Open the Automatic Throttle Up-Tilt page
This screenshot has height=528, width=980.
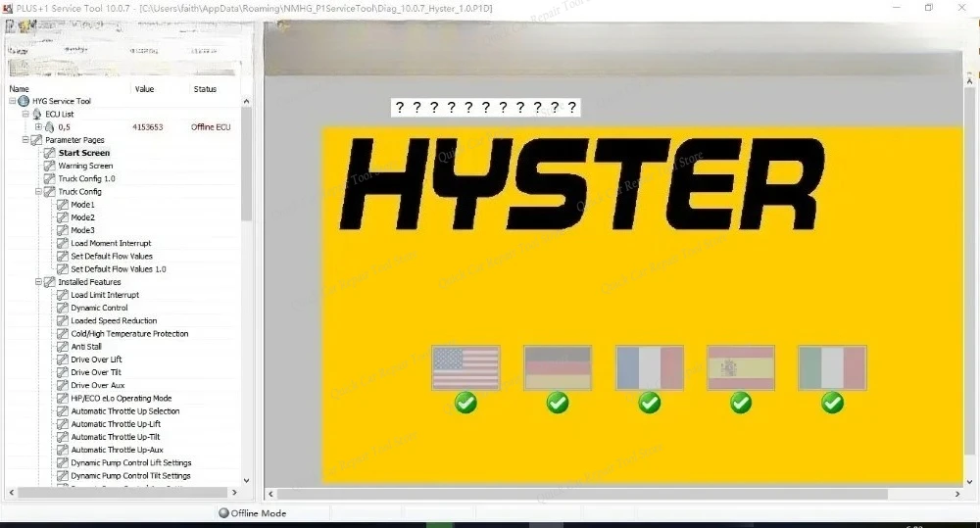click(x=116, y=438)
